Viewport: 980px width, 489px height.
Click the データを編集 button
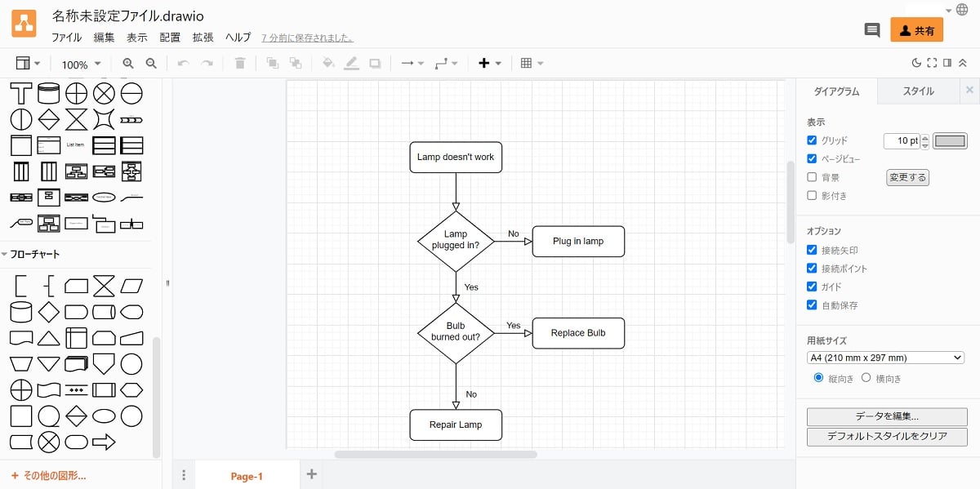(x=886, y=416)
